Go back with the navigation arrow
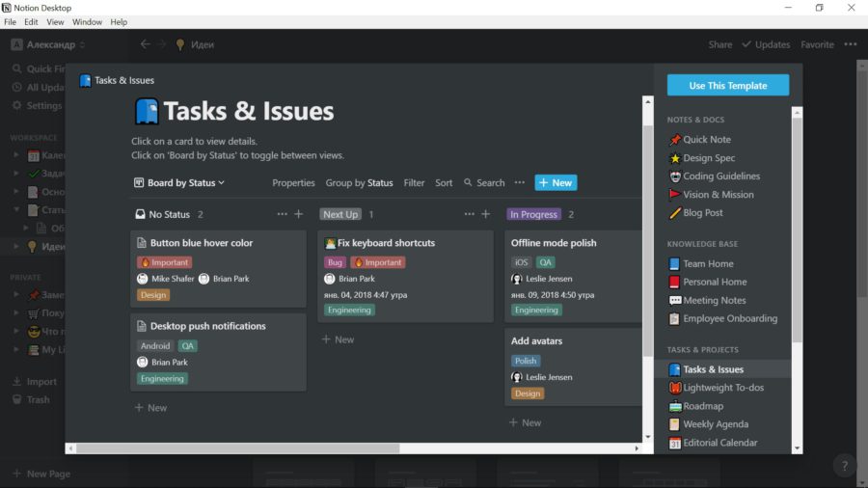868x488 pixels. click(x=145, y=44)
